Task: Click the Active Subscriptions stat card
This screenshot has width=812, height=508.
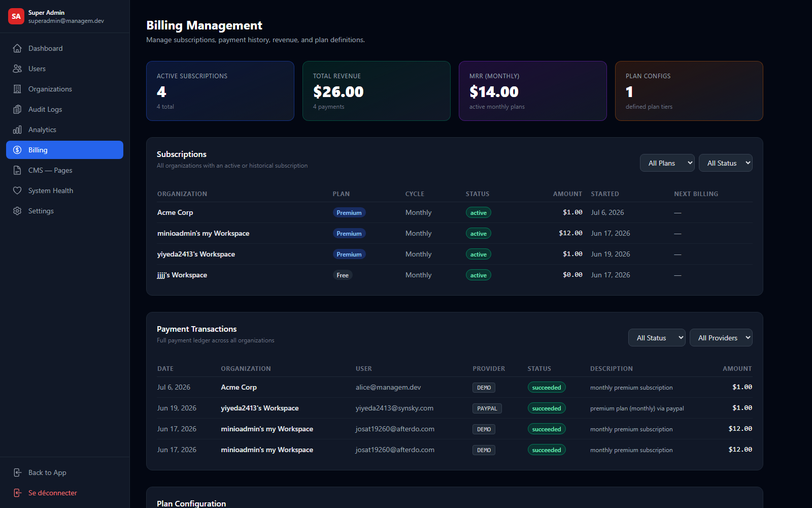Action: click(x=220, y=91)
